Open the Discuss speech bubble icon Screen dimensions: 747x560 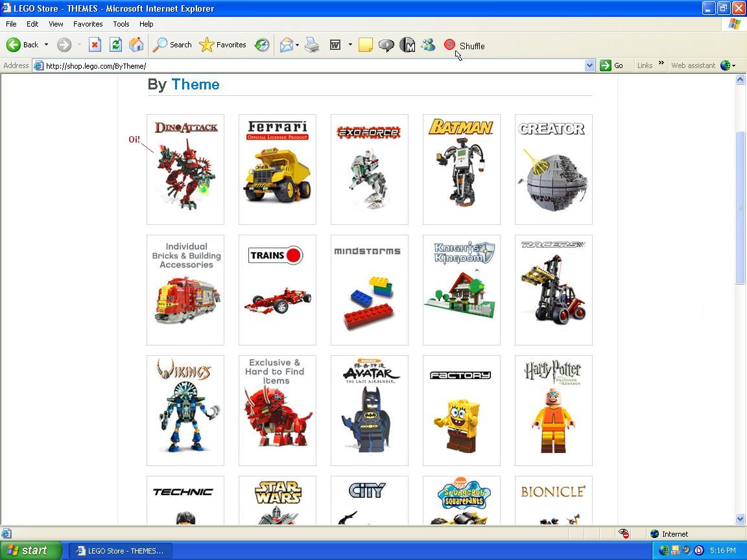(x=386, y=45)
